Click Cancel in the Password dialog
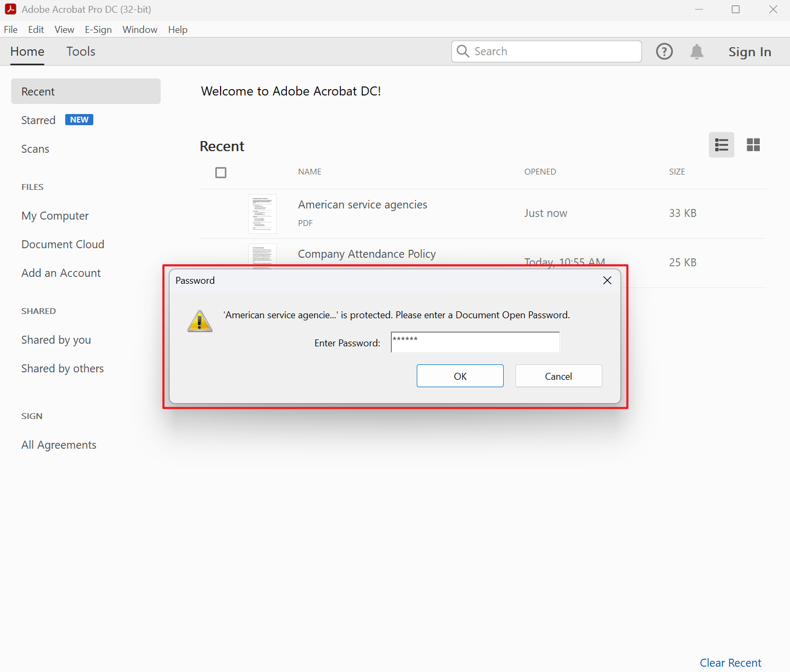Screen dimensions: 790x672 (x=559, y=376)
